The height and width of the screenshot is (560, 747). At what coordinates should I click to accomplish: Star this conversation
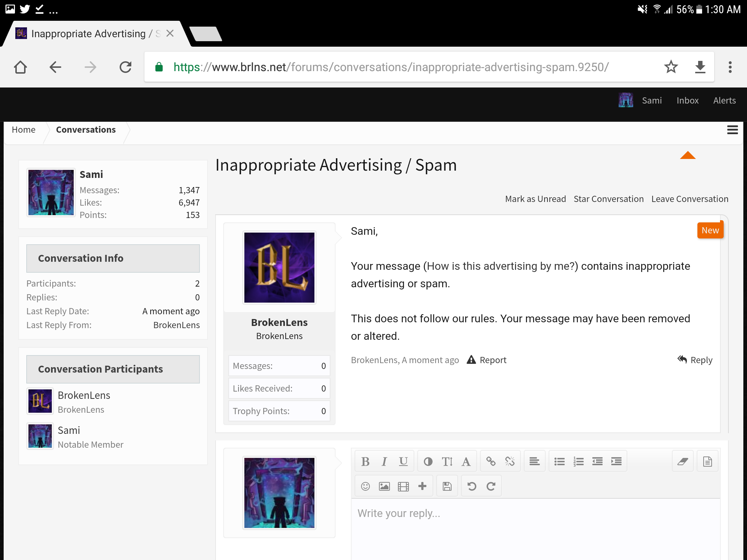[608, 199]
